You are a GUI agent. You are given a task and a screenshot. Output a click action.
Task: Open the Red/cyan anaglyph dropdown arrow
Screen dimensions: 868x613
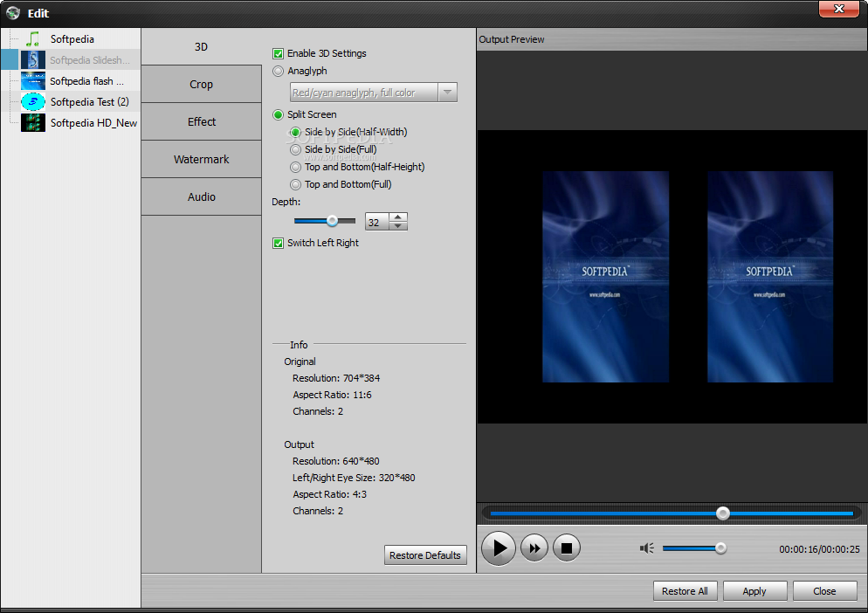click(x=447, y=93)
